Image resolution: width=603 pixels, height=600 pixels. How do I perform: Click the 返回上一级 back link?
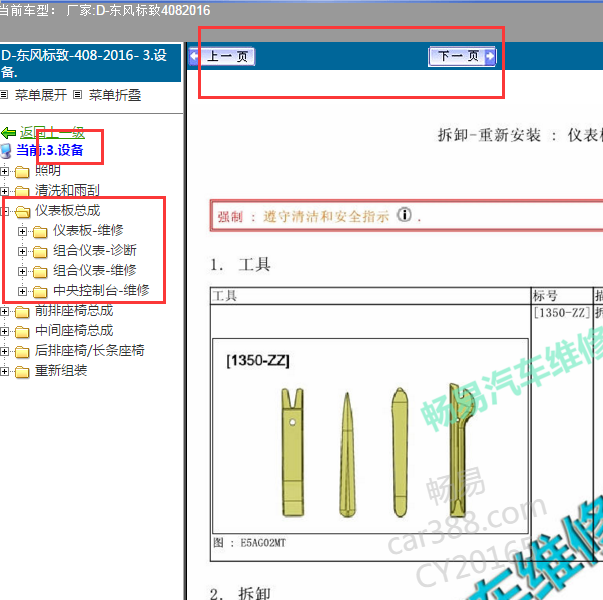(52, 133)
